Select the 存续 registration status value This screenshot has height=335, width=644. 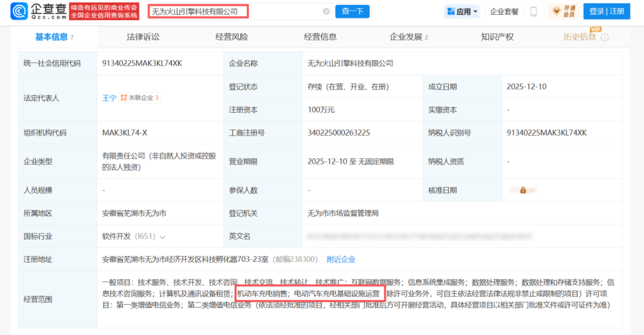point(348,87)
